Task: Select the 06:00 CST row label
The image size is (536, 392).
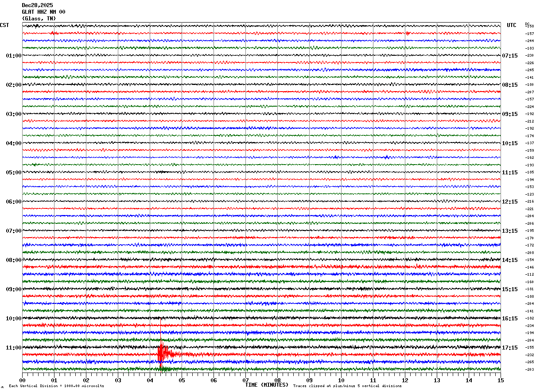Action: click(14, 202)
